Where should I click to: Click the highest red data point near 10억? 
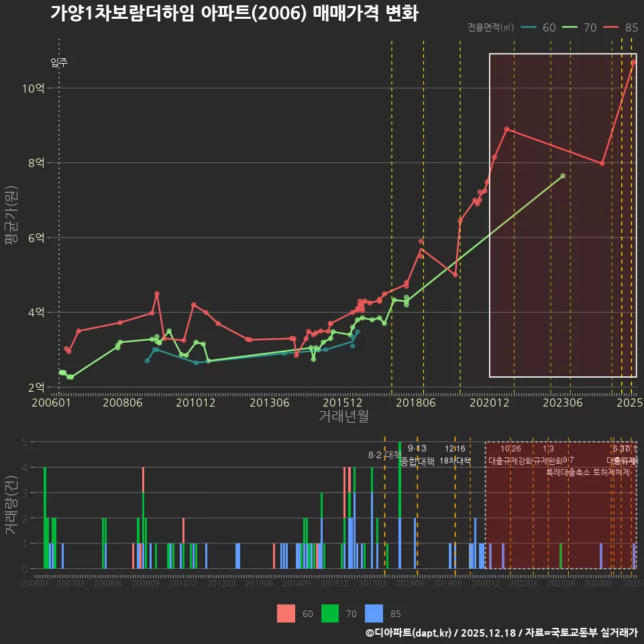[x=633, y=61]
